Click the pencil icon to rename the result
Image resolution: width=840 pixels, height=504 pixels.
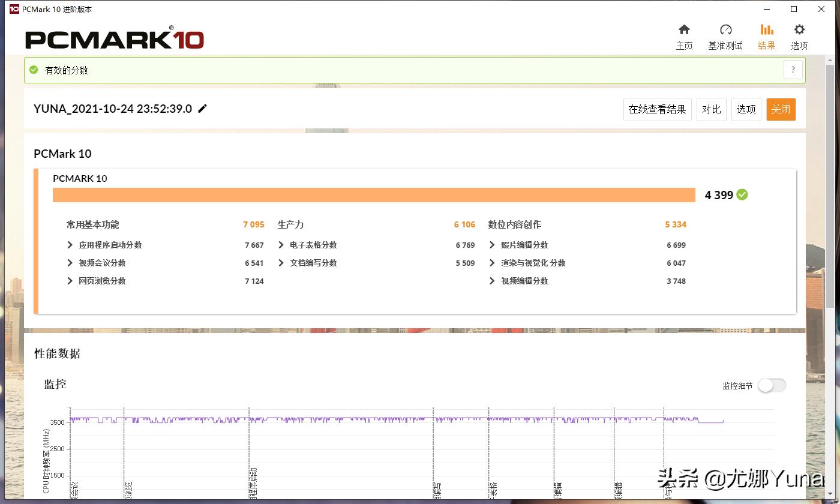(202, 109)
